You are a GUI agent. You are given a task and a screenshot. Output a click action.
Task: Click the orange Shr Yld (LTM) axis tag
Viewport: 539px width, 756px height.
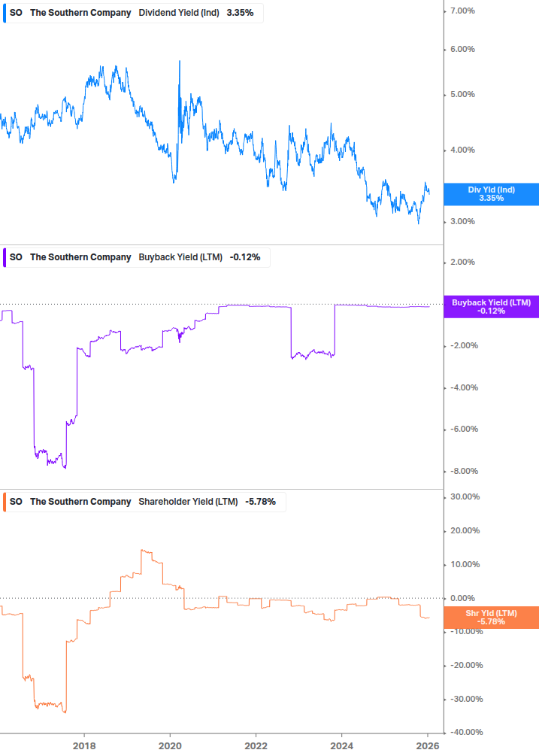pyautogui.click(x=492, y=618)
